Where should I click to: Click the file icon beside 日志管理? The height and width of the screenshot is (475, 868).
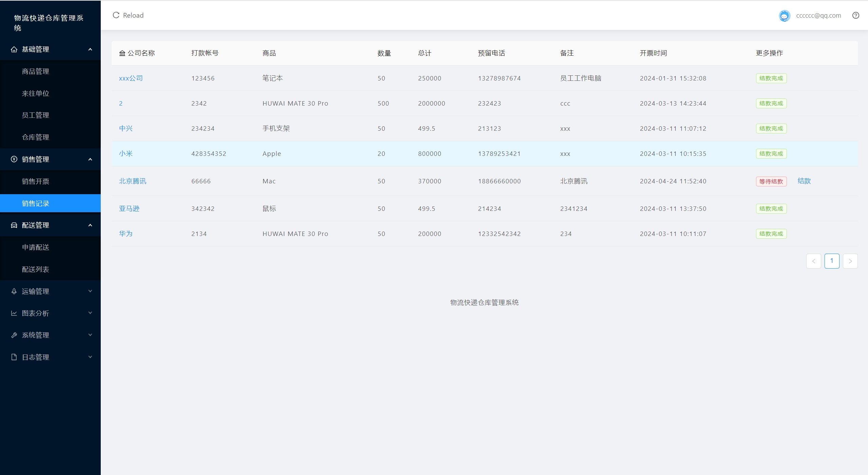click(14, 357)
